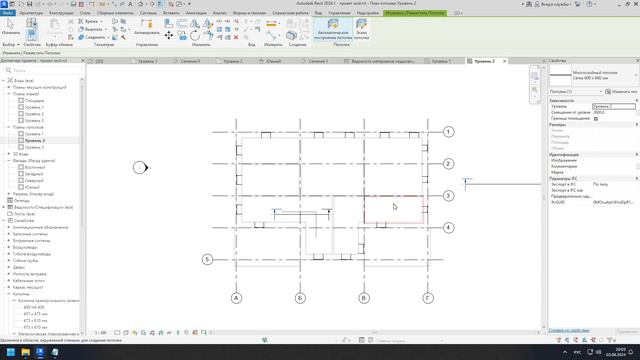Open File Explorer from taskbar
640x360 pixels.
[25, 352]
